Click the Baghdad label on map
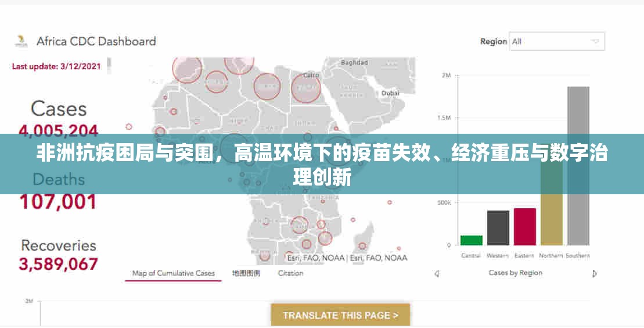 [354, 63]
